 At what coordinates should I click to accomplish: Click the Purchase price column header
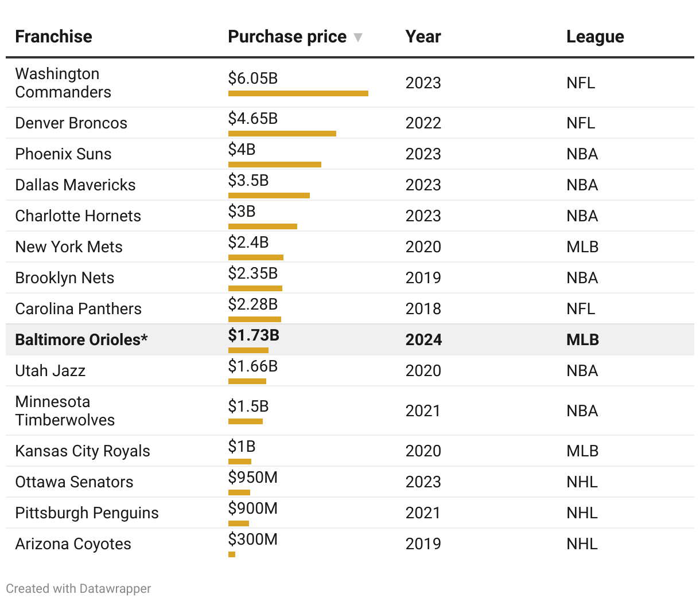point(287,37)
